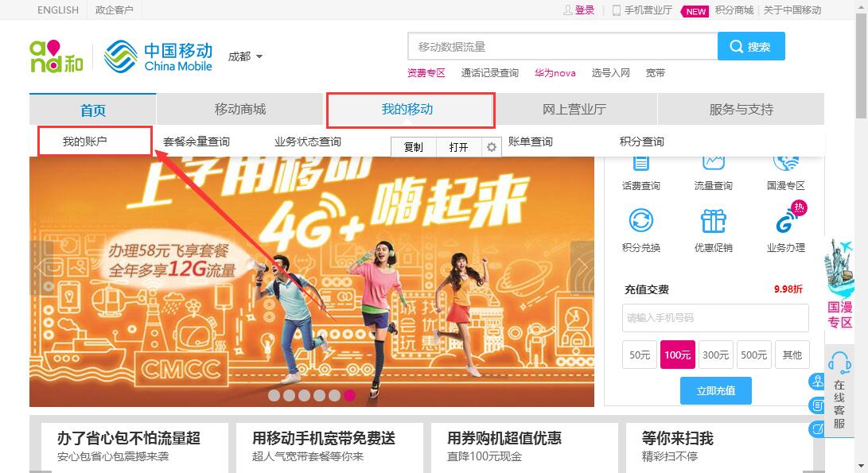Click the 国漫专区 side banner with statue
Image resolution: width=868 pixels, height=473 pixels.
click(839, 284)
